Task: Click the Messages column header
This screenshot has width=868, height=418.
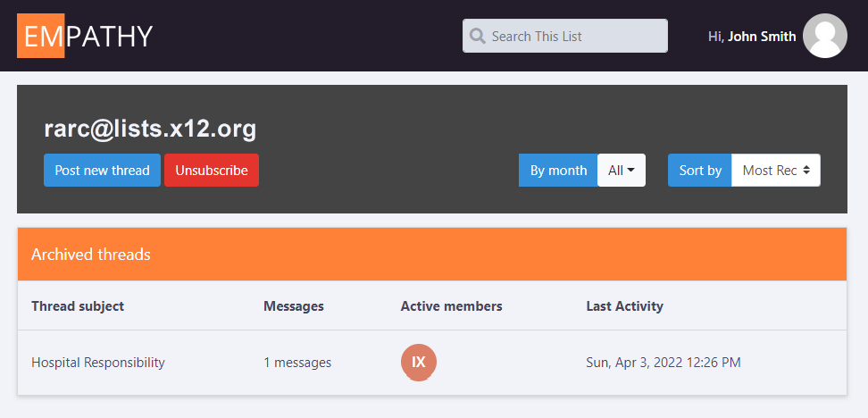Action: point(293,306)
